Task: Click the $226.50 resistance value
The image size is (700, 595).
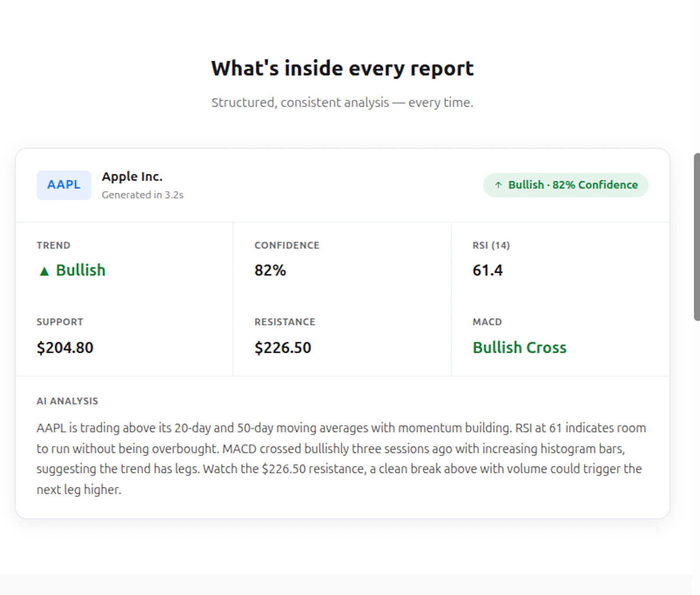Action: [x=283, y=347]
